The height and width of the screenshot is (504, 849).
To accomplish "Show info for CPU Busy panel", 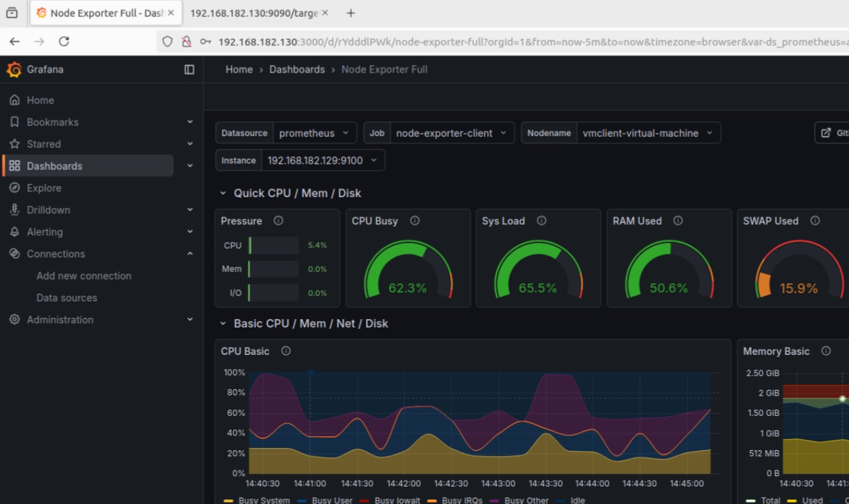I will pyautogui.click(x=414, y=221).
